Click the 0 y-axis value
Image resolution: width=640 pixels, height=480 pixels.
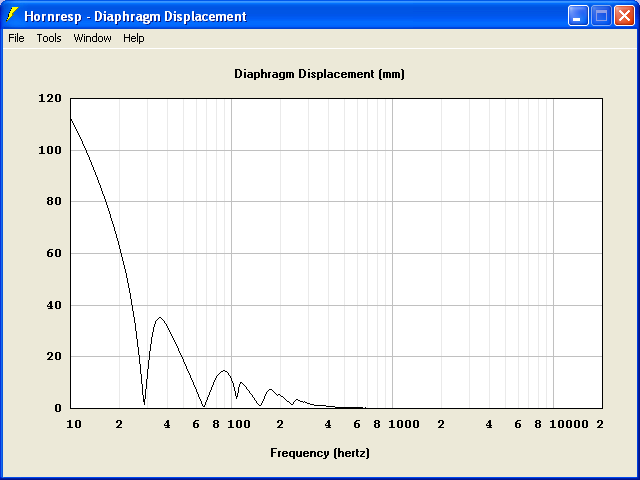(x=58, y=408)
